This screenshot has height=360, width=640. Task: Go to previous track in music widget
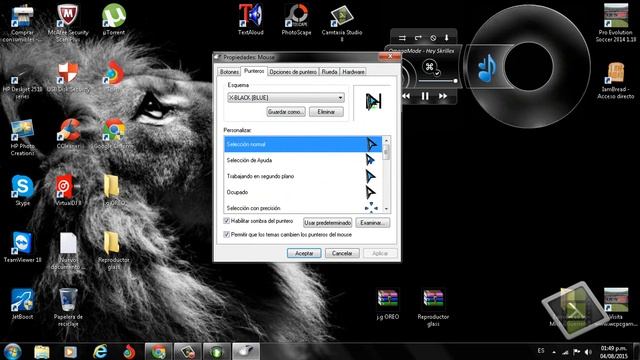click(x=406, y=96)
